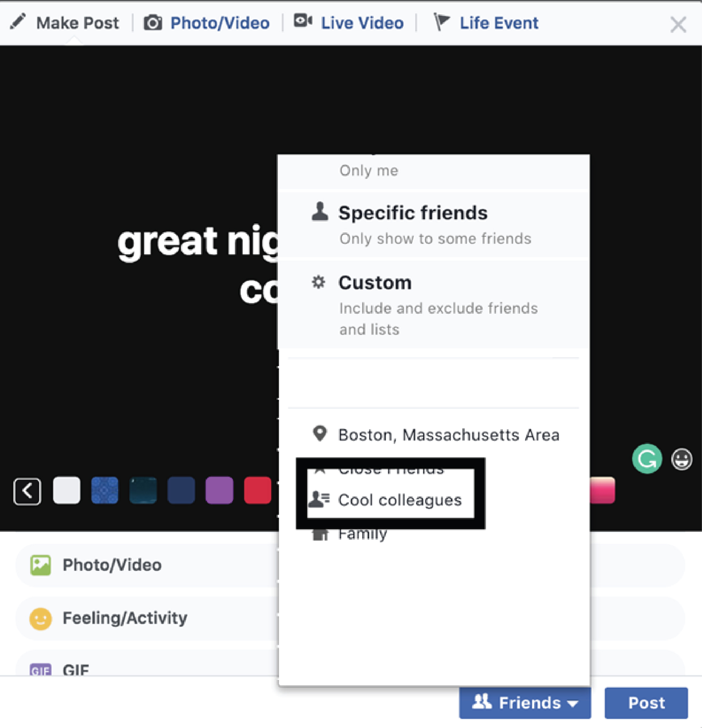Click the Life Event flag icon
The height and width of the screenshot is (728, 702).
pos(441,22)
